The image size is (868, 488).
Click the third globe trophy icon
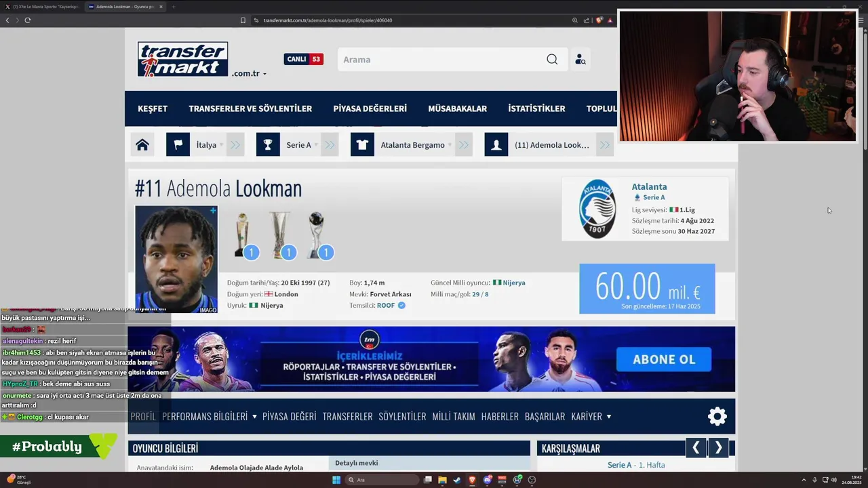[317, 235]
